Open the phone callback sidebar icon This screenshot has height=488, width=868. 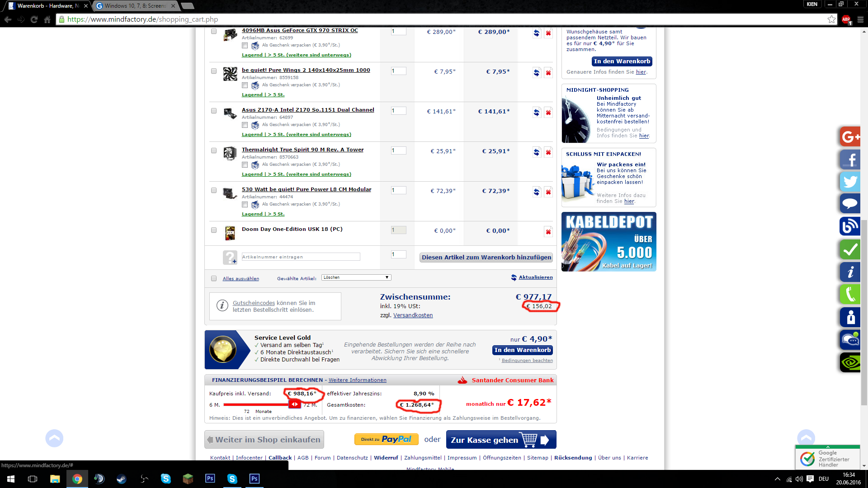pos(850,295)
